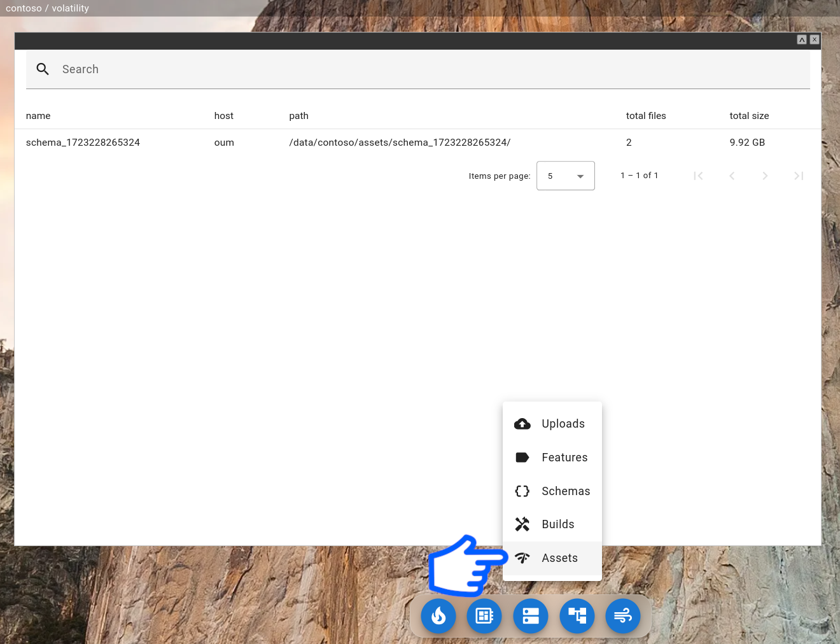Click the wind icon in the dock
The width and height of the screenshot is (840, 644).
coord(623,616)
